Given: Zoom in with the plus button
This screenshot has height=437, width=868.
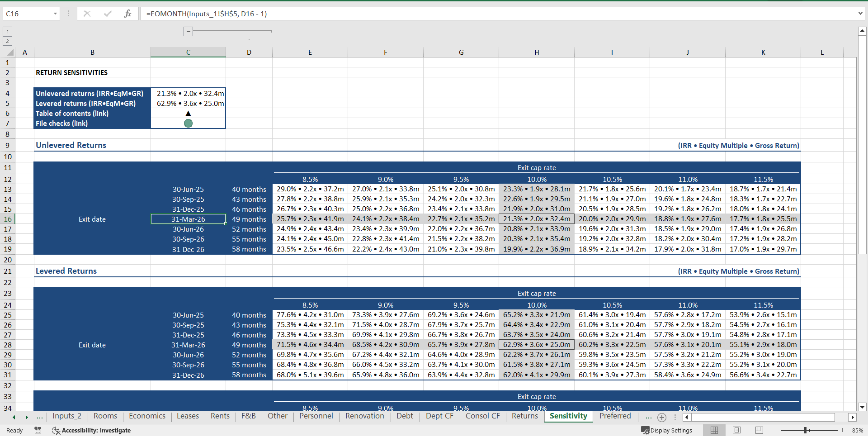Looking at the screenshot, I should [x=843, y=430].
